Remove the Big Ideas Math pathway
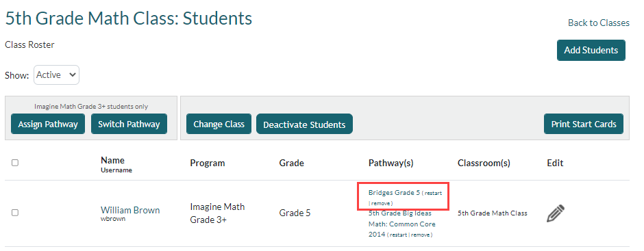644x251 pixels. point(421,235)
